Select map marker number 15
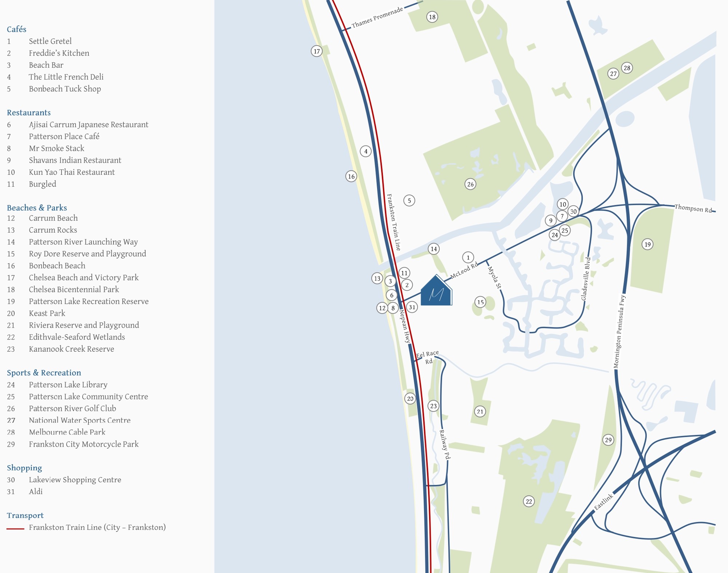This screenshot has width=728, height=573. coord(480,302)
